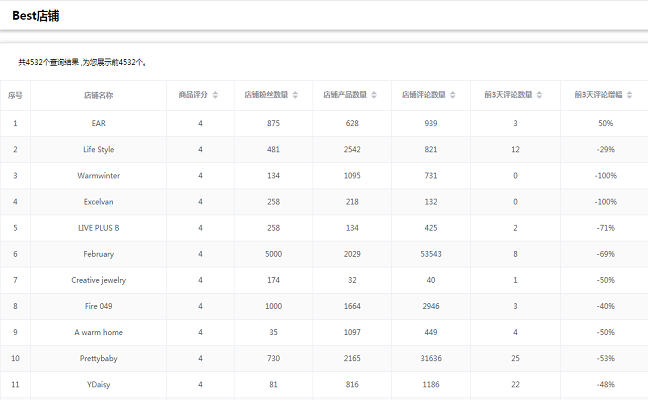Image resolution: width=648 pixels, height=400 pixels.
Task: Select the LIVE PLUS B store
Action: click(98, 228)
